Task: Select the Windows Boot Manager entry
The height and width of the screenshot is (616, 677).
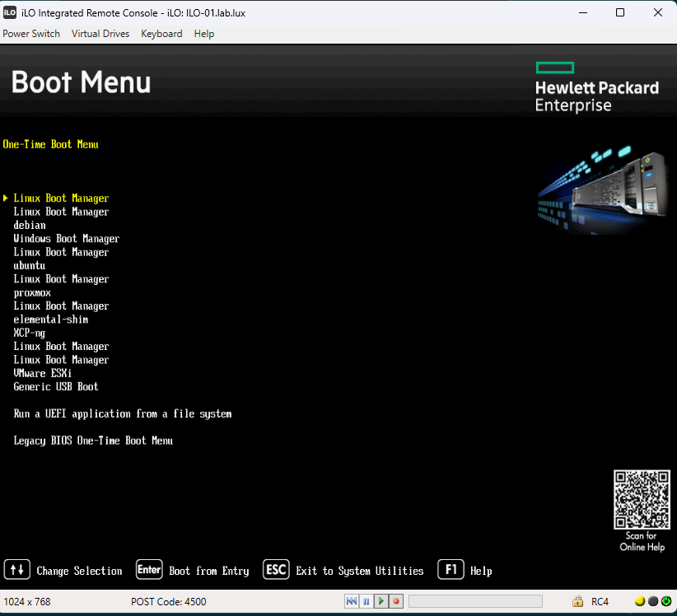Action: (x=67, y=239)
